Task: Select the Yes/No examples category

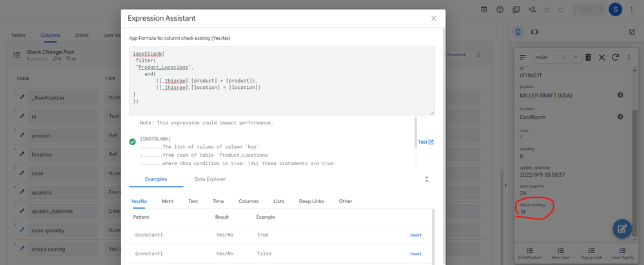Action: pyautogui.click(x=139, y=201)
